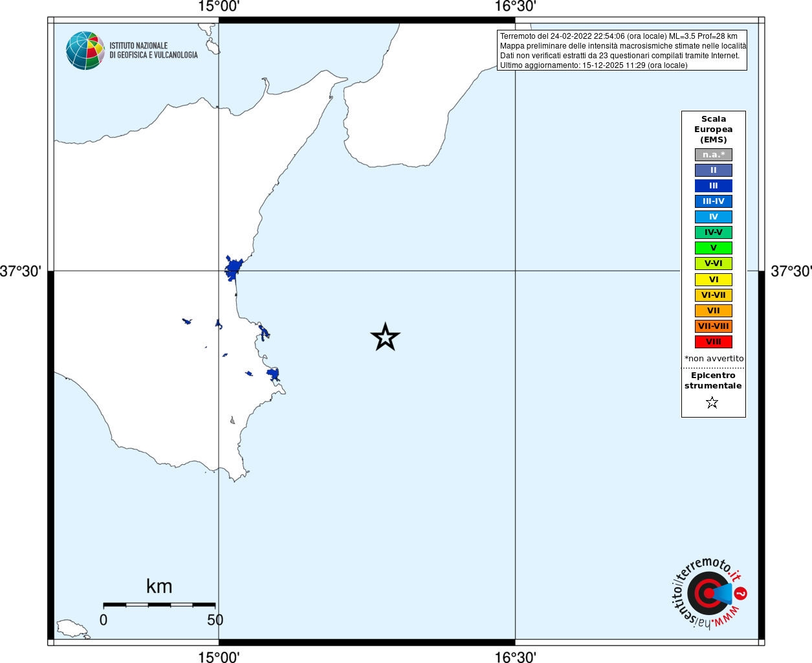This screenshot has height=663, width=812.
Task: Click the left 37°30' latitude label
Action: [x=20, y=271]
